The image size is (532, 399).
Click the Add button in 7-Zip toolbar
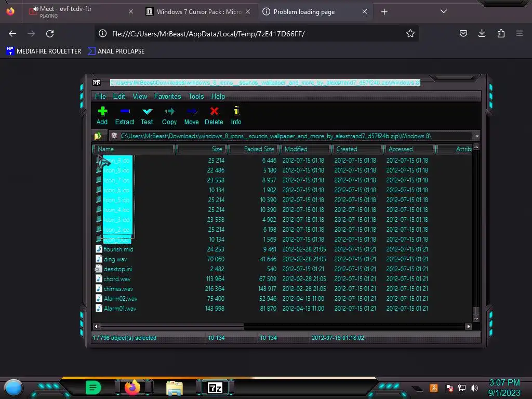pyautogui.click(x=102, y=116)
